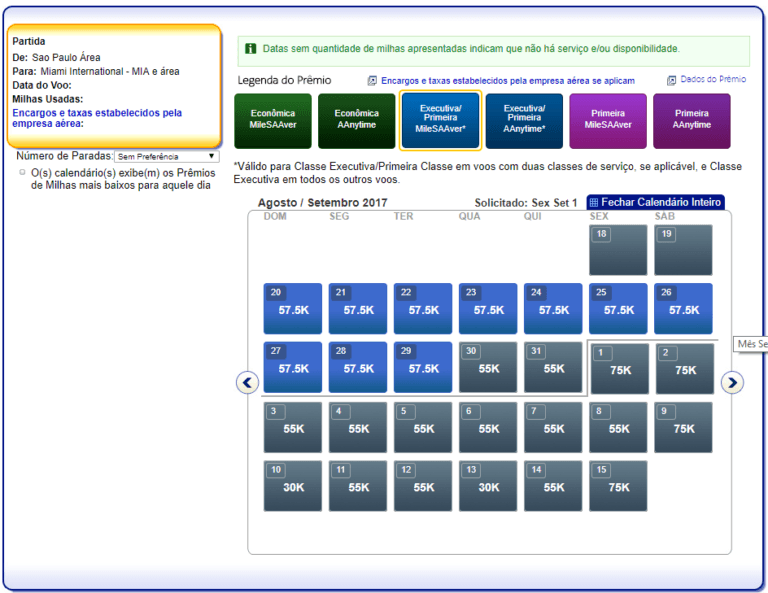Choose Executiva/Primeira AAnytime award tab
768x593 pixels.
tap(524, 120)
